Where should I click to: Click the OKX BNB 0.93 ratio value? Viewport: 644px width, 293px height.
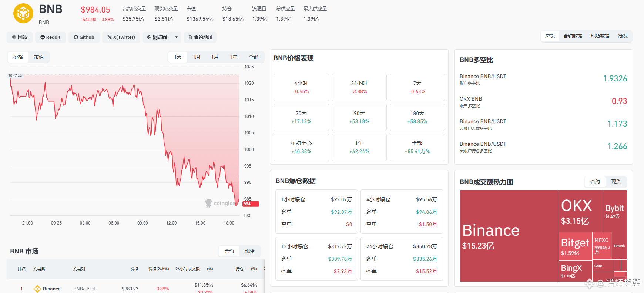619,101
